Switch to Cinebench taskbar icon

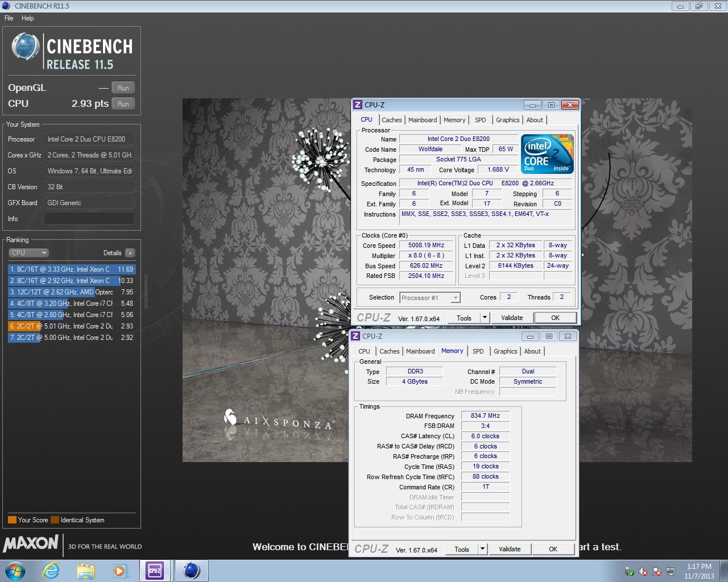(x=192, y=571)
